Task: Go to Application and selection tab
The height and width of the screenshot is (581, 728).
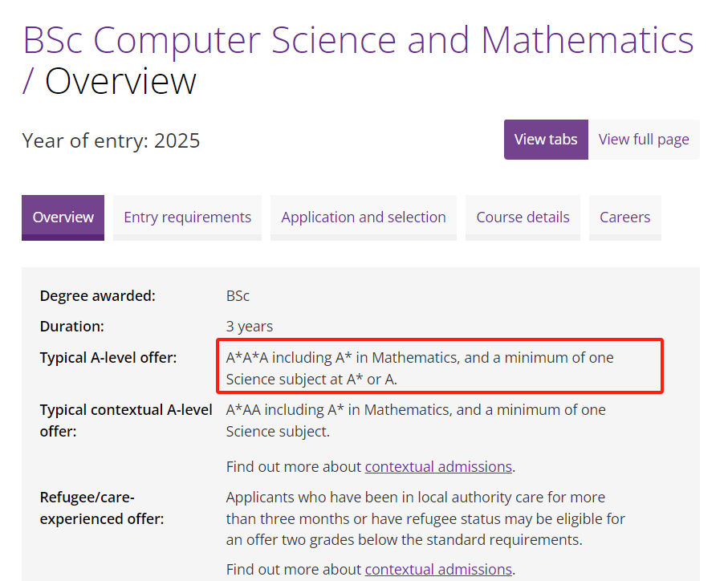Action: point(364,217)
